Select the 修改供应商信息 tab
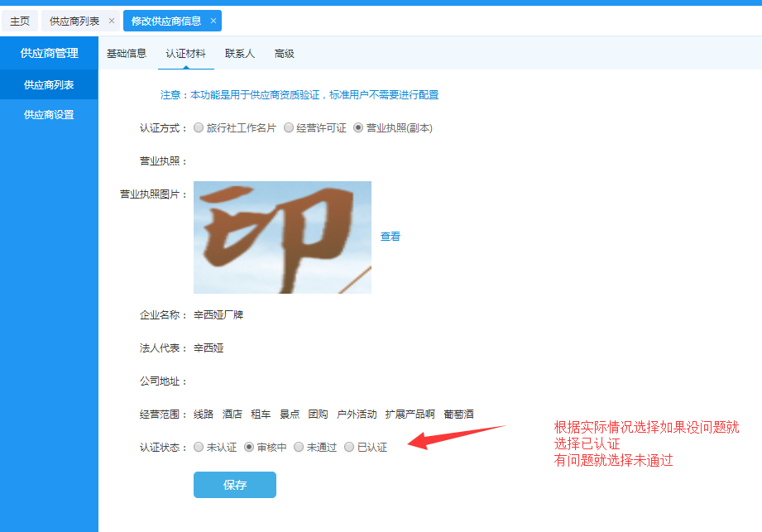The image size is (762, 532). point(166,21)
